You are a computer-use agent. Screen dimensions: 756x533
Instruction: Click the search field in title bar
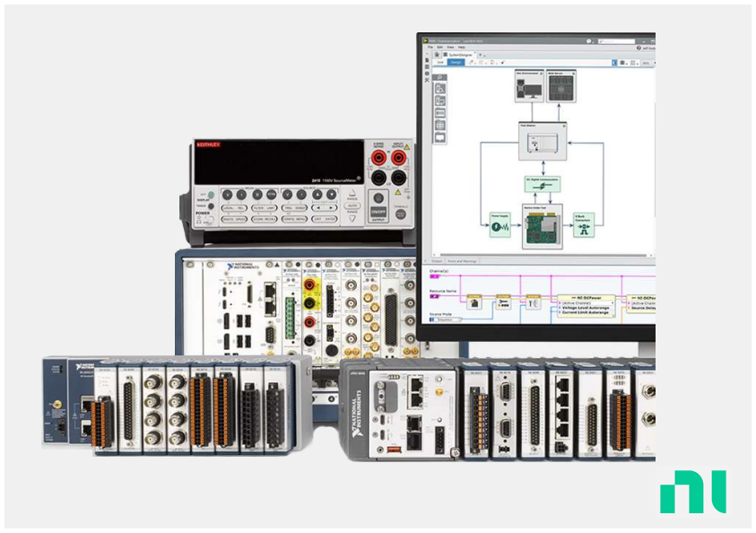[x=617, y=41]
